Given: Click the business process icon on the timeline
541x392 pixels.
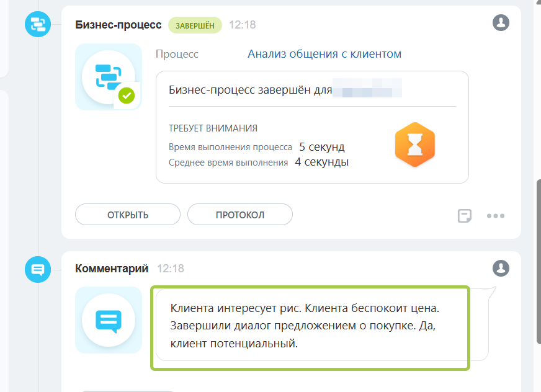Looking at the screenshot, I should (x=37, y=25).
